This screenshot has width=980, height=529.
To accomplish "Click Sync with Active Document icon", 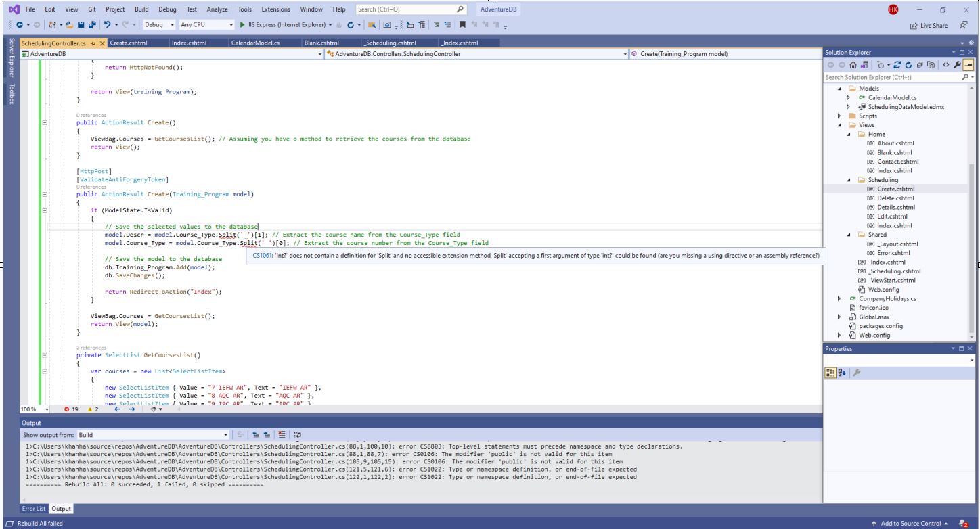I will [897, 65].
